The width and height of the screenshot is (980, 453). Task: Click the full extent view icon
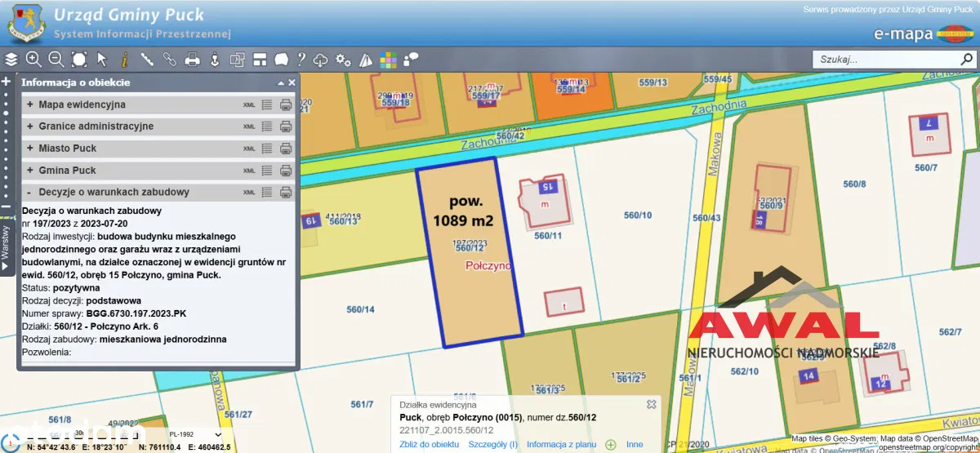[79, 59]
